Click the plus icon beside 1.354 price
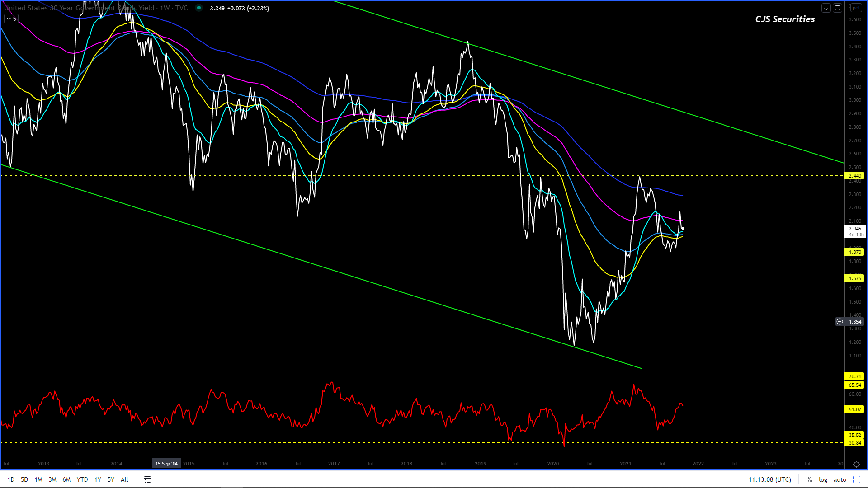 pos(840,322)
